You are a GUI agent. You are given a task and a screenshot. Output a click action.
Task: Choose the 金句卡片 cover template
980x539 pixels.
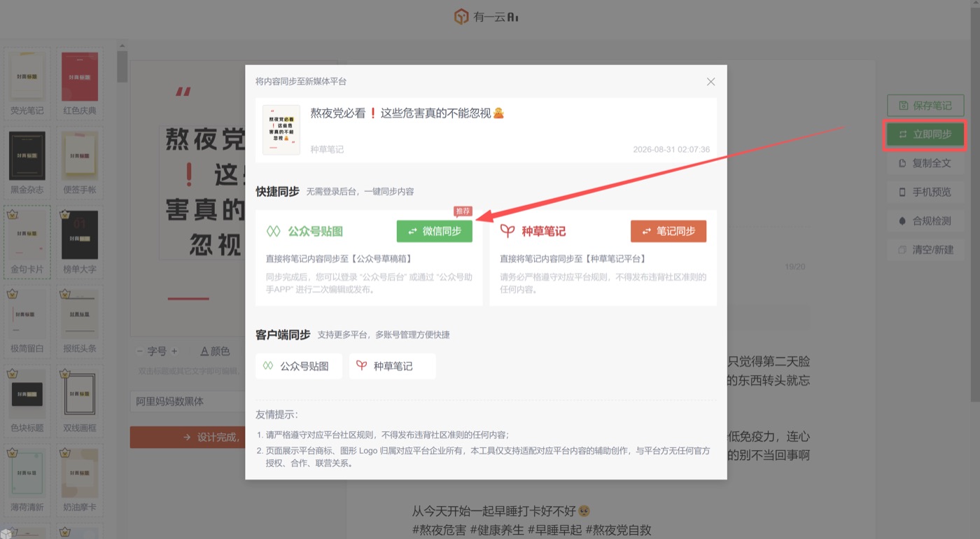(x=27, y=241)
